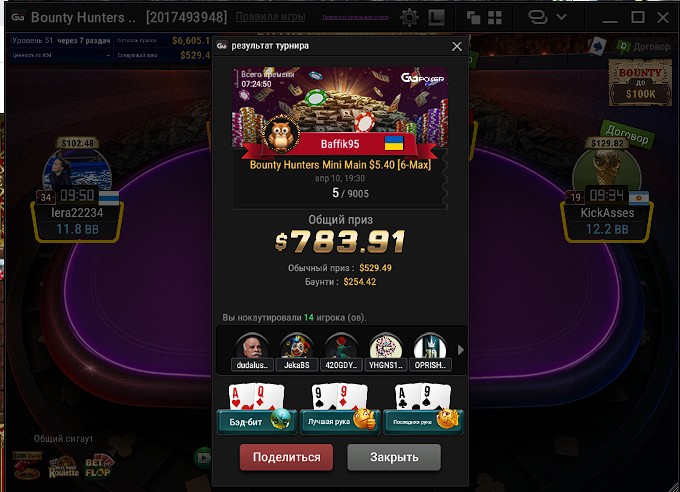Open the Bounty до $100K badge
The width and height of the screenshot is (680, 492).
(640, 83)
